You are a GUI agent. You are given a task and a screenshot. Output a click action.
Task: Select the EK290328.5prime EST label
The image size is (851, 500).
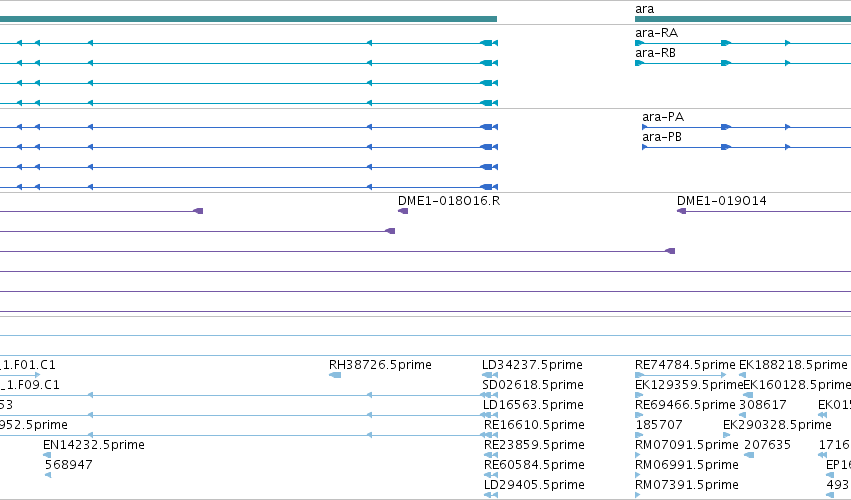point(777,425)
